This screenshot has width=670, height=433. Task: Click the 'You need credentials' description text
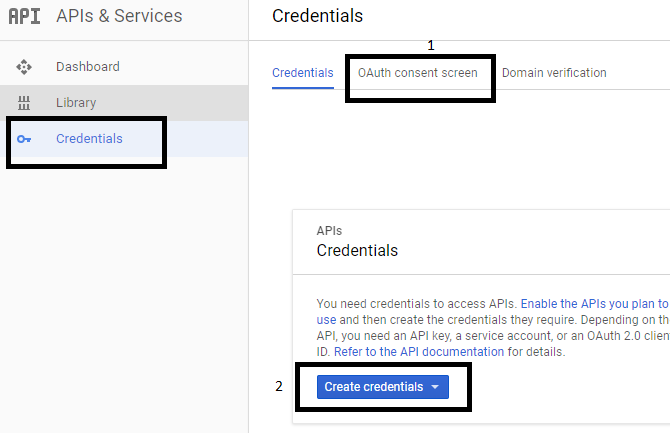(370, 302)
